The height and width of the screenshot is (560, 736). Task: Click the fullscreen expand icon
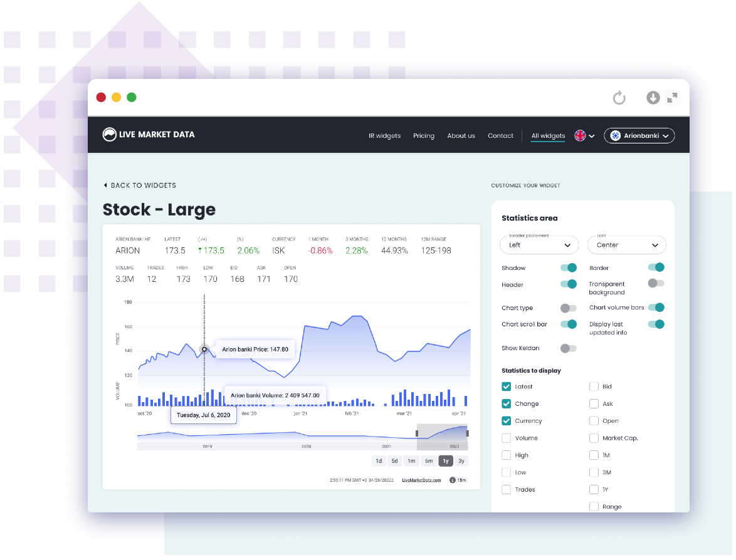(x=672, y=98)
